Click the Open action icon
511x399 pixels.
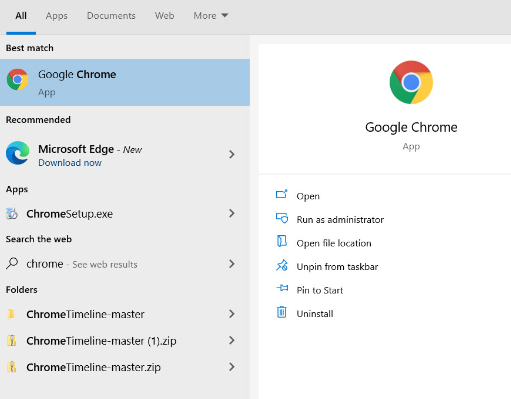click(281, 194)
